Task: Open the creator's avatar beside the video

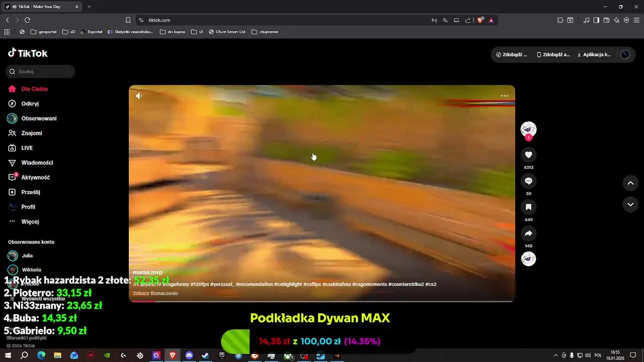Action: (x=528, y=129)
